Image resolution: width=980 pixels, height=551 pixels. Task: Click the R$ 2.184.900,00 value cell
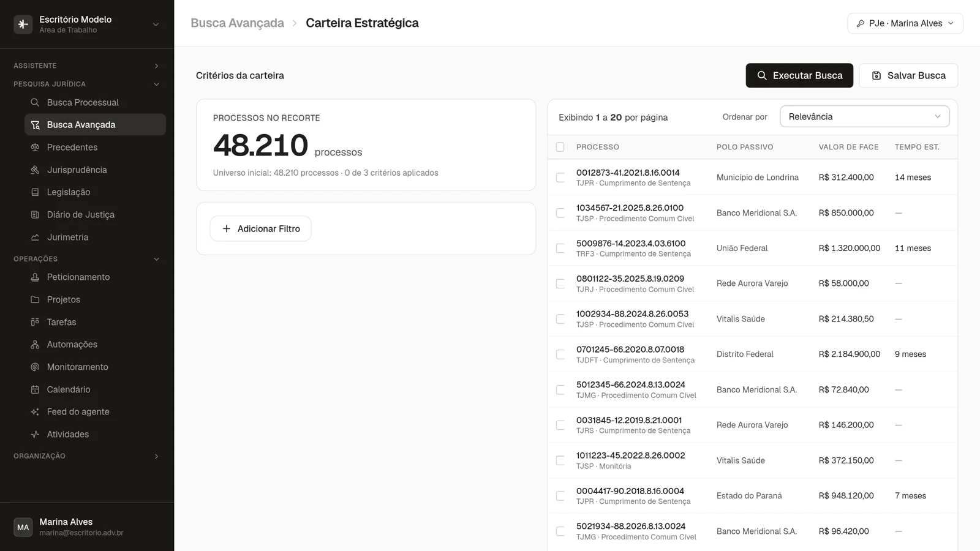(850, 354)
